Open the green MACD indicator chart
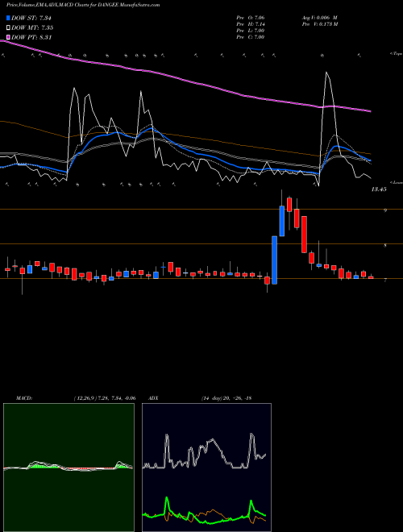403x532 pixels. coord(69,468)
